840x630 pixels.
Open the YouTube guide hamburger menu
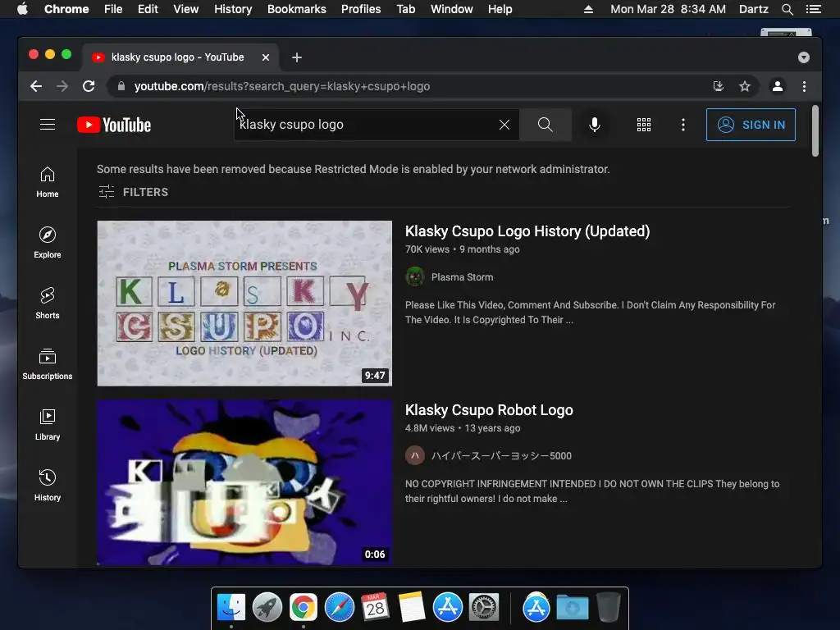coord(48,125)
